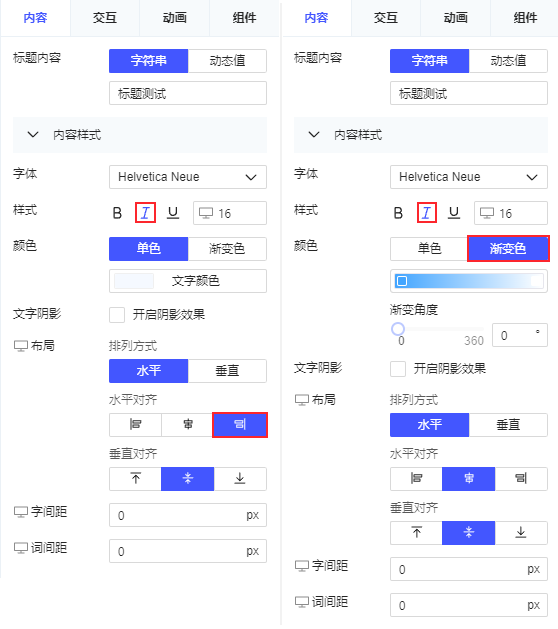Select right horizontal alignment in left panel
The image size is (558, 629).
240,424
